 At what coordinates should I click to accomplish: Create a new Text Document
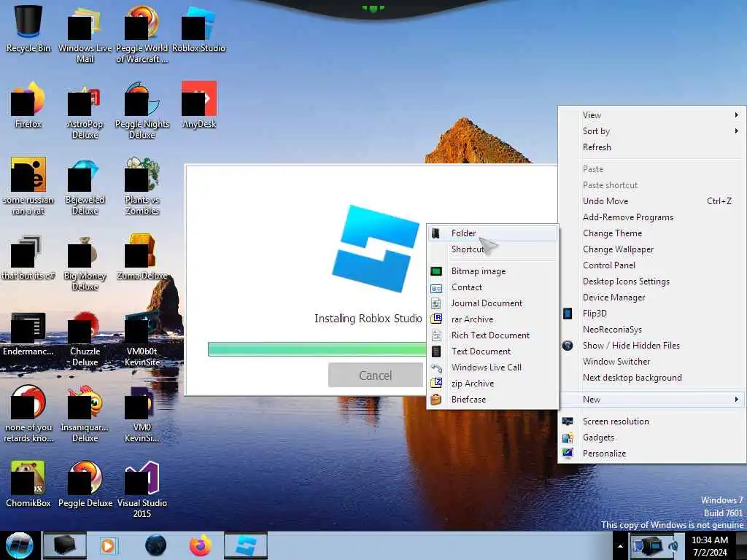pos(492,351)
